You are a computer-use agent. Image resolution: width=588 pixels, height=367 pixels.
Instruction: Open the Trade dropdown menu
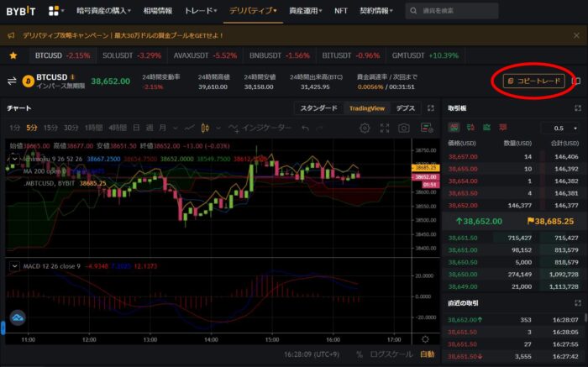click(200, 11)
